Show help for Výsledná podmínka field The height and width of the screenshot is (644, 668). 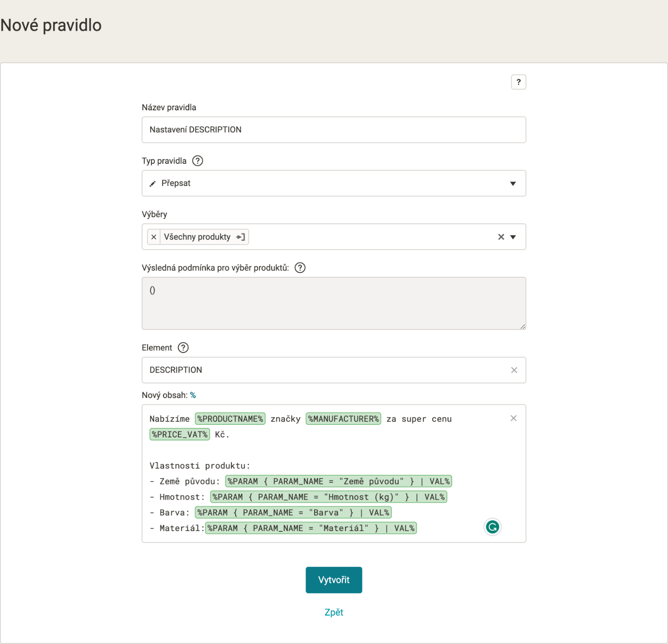tap(300, 268)
